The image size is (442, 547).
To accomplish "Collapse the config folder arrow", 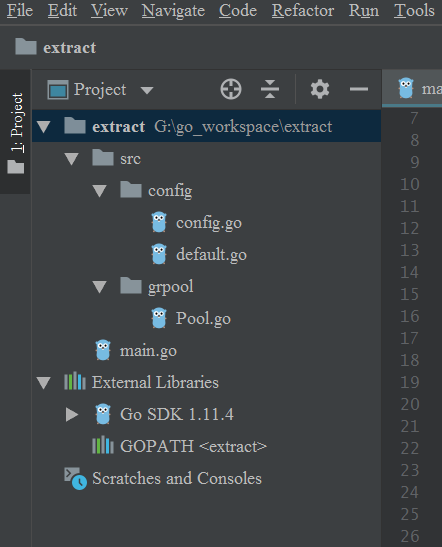I will (100, 191).
